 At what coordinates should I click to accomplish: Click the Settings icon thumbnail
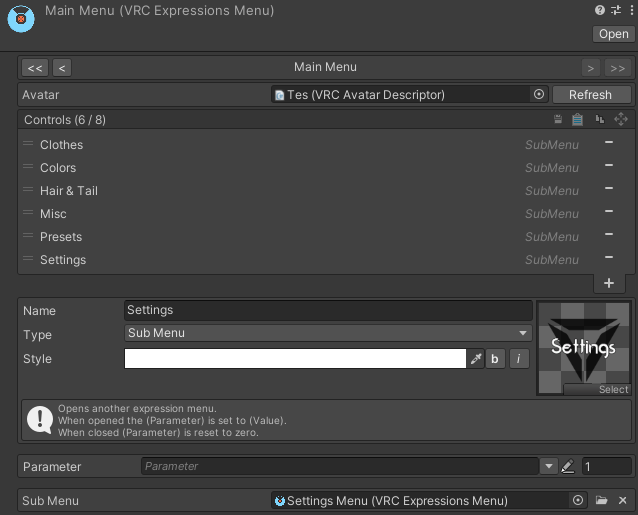click(584, 348)
